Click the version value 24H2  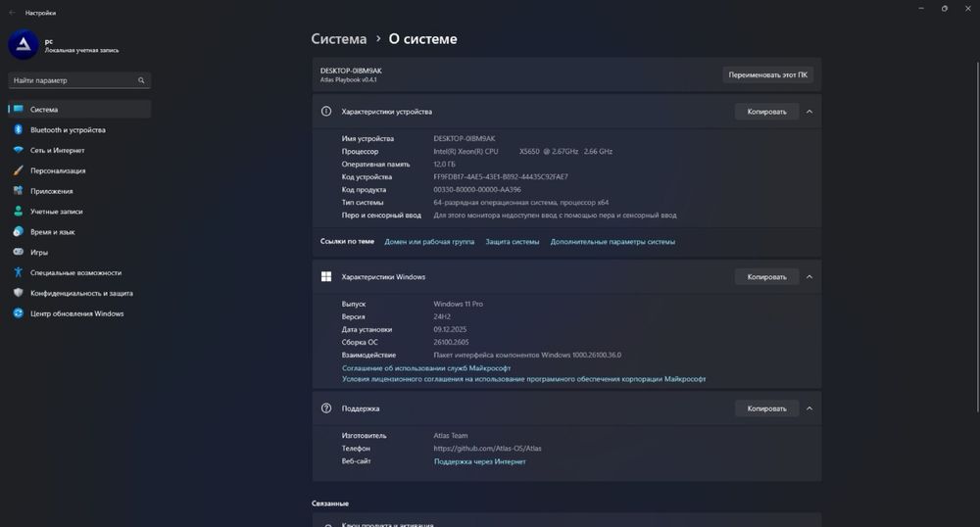pos(442,316)
